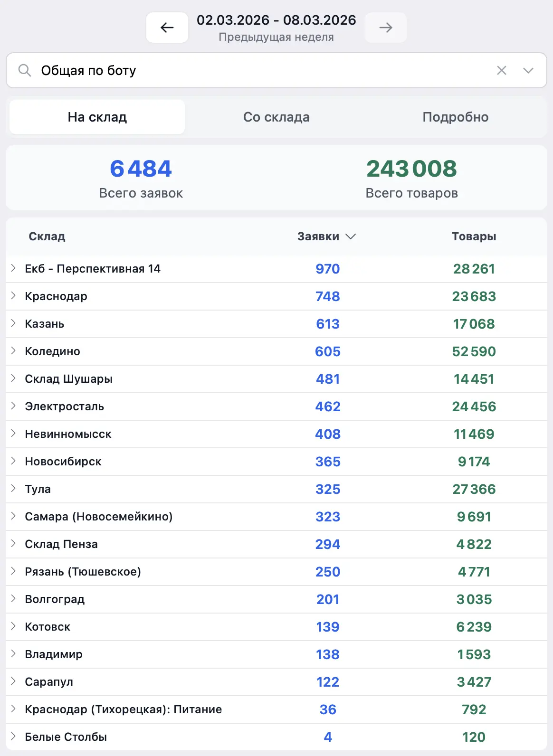The width and height of the screenshot is (553, 756).
Task: Expand the 'Электросталь' warehouse row
Action: pos(13,406)
